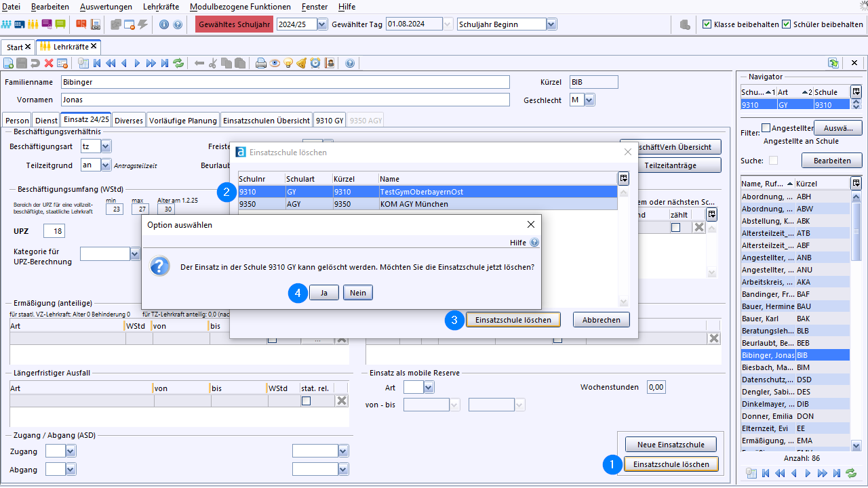Click the Teilzeitanträge button

coord(671,165)
